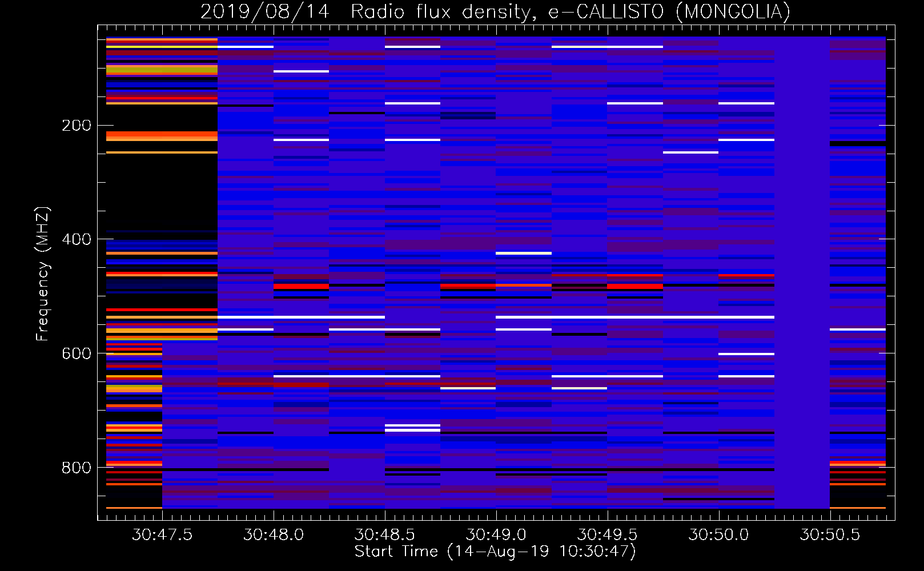The image size is (924, 571).
Task: Click the x-axis tick label '30:47.5'
Action: pos(162,535)
